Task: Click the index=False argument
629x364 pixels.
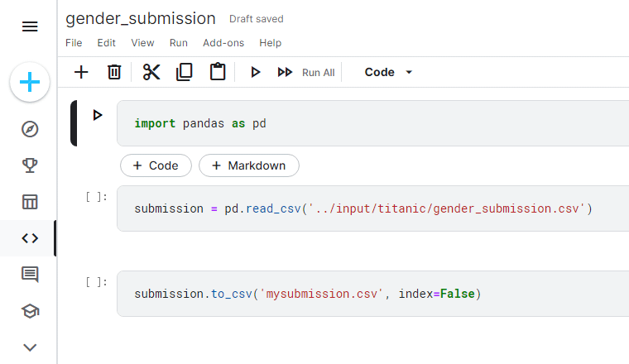Action: [436, 294]
